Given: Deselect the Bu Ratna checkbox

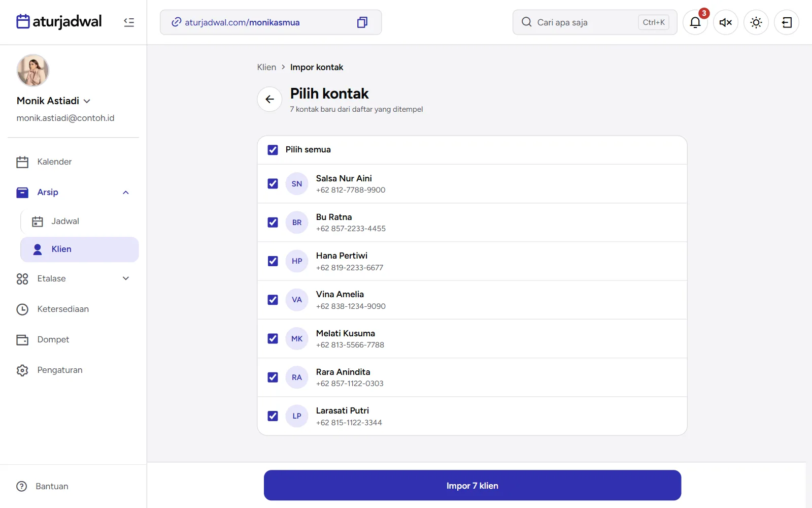Looking at the screenshot, I should click(x=273, y=223).
